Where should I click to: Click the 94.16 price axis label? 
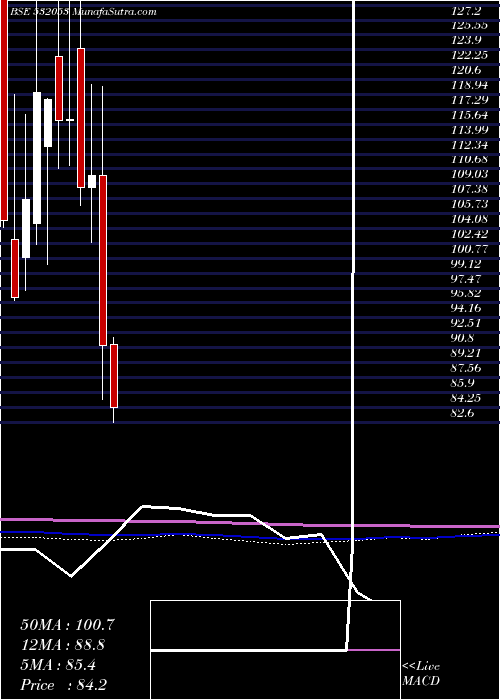click(467, 308)
